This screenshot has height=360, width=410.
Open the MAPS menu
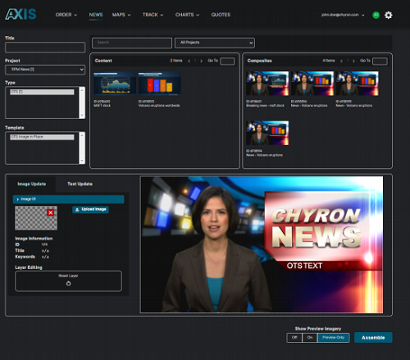pyautogui.click(x=121, y=15)
